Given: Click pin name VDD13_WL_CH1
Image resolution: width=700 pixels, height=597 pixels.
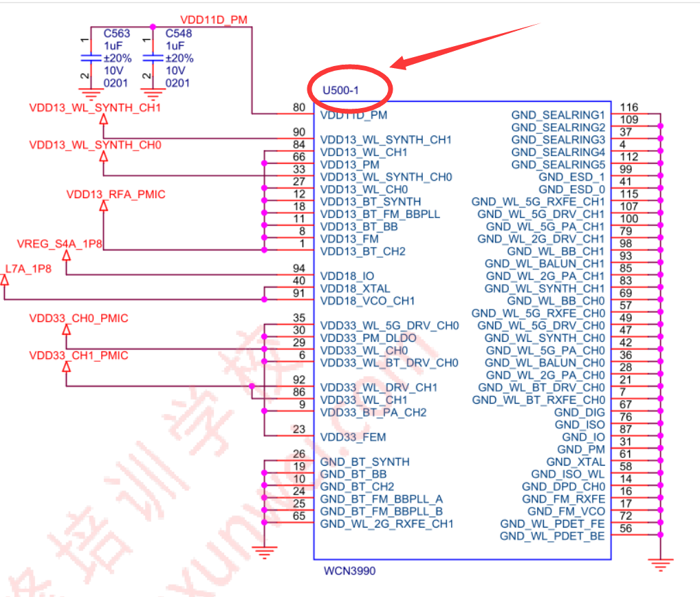Looking at the screenshot, I should point(364,152).
